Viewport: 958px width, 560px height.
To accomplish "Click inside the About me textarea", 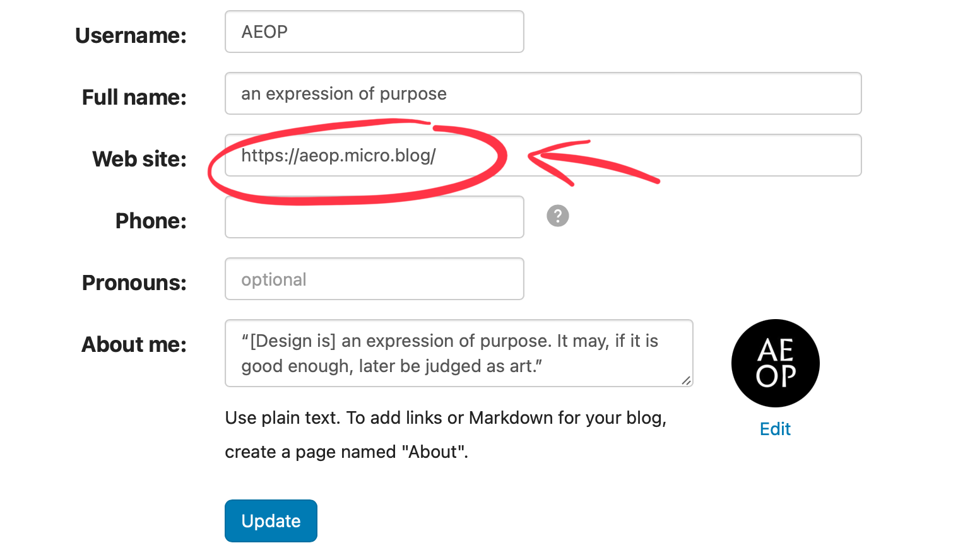I will point(459,353).
